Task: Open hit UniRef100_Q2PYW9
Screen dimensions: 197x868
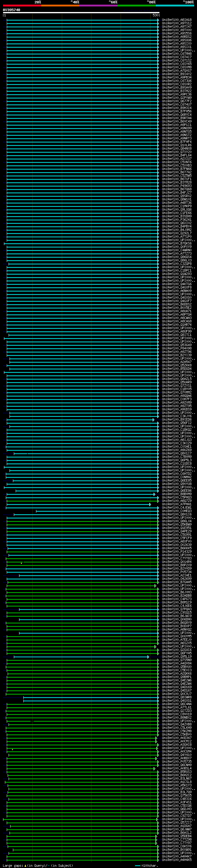Action: 177,98
